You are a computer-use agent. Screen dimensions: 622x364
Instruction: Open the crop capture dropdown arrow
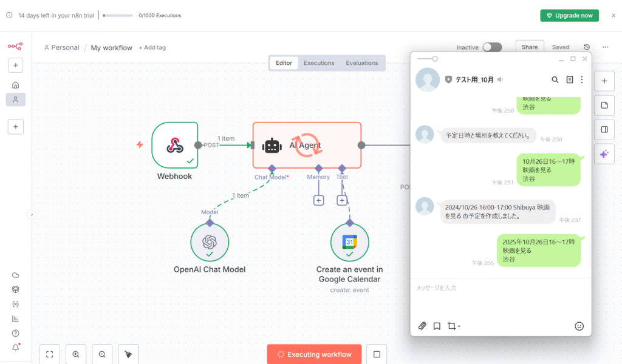point(459,326)
